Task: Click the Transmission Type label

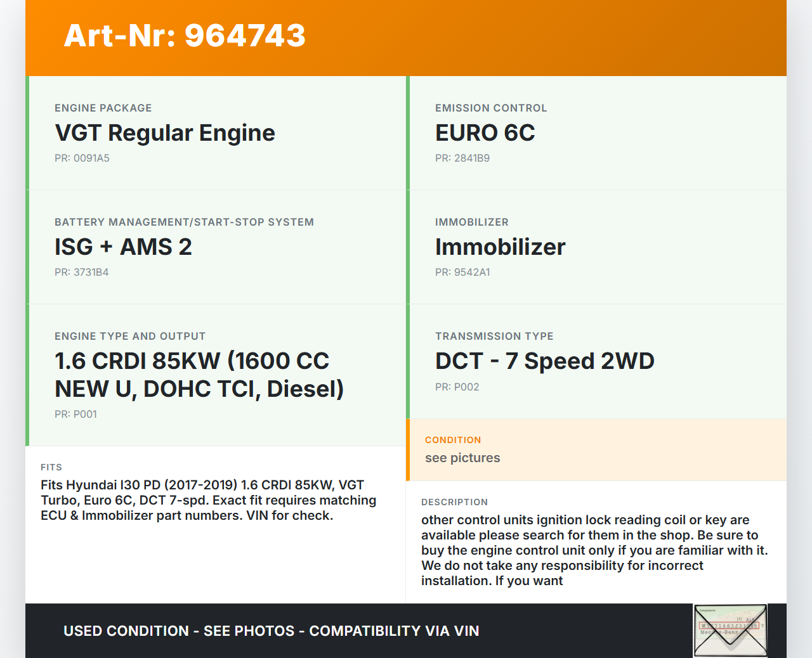Action: [x=494, y=337]
